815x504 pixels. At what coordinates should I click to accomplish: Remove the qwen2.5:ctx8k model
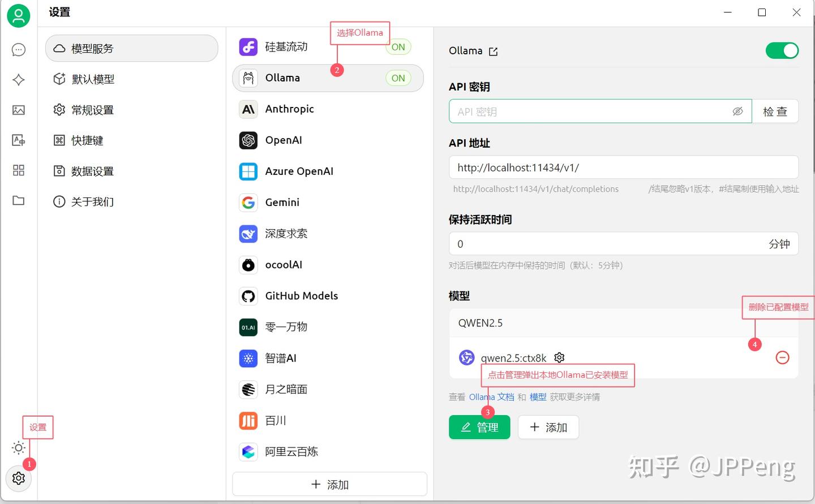coord(782,357)
